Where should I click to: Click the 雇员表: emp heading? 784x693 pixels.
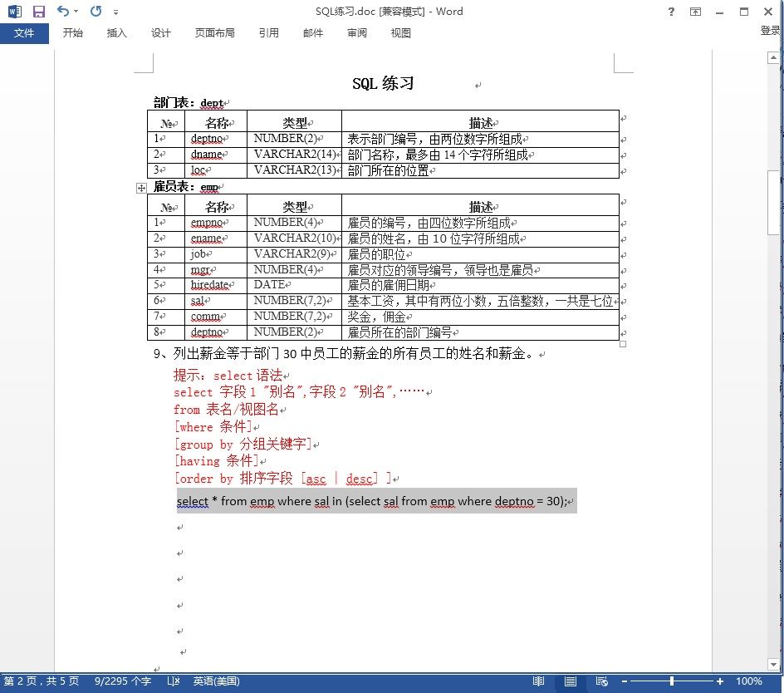click(x=185, y=187)
